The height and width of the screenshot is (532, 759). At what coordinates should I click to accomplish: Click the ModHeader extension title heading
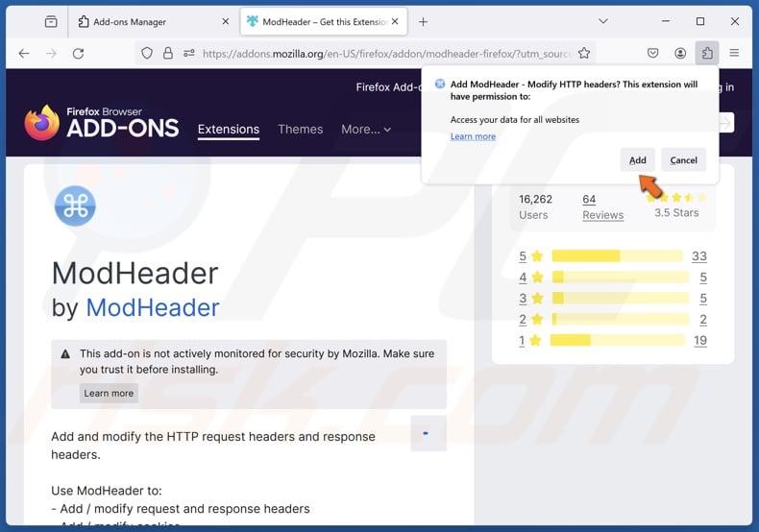pyautogui.click(x=135, y=274)
